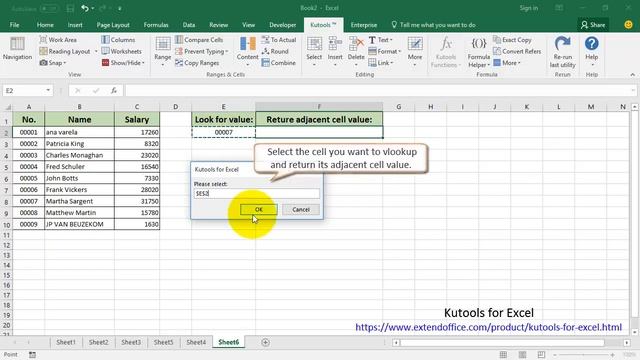
Task: Select cell containing Martha Sargent
Action: point(79,201)
